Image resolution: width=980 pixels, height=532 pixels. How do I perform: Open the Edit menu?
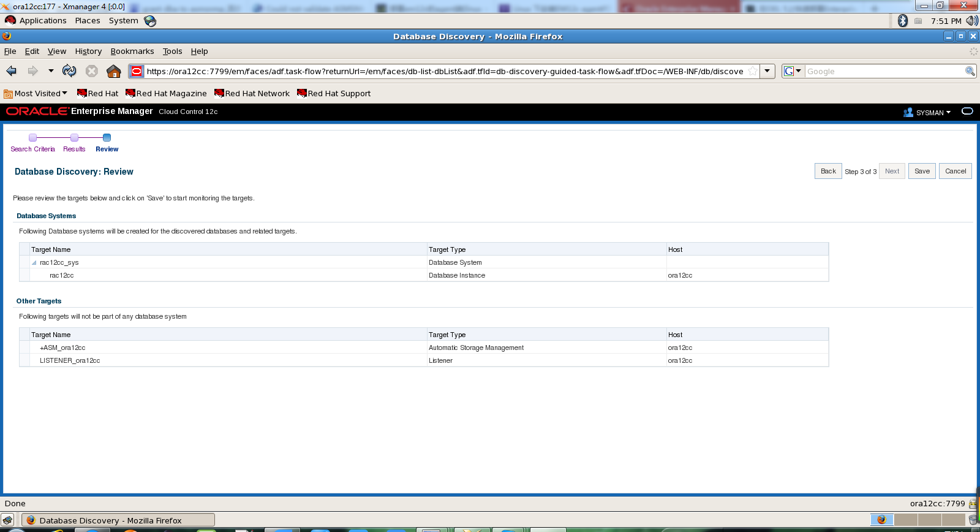point(32,51)
